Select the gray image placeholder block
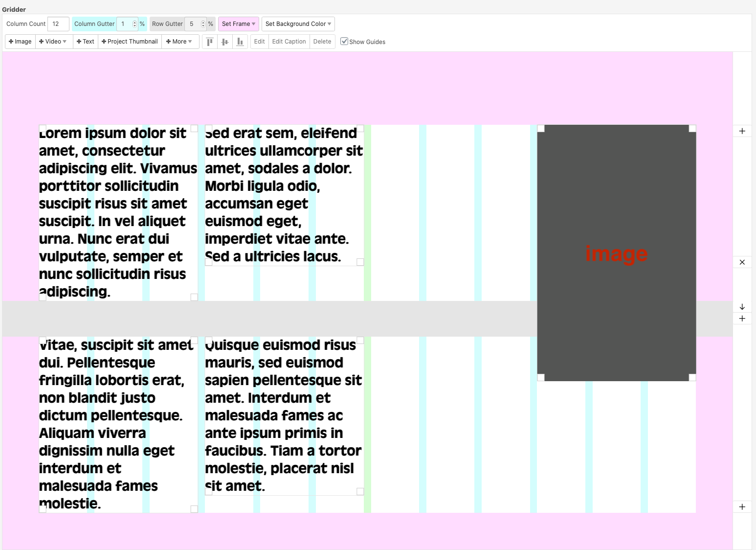The height and width of the screenshot is (550, 756). coord(616,196)
